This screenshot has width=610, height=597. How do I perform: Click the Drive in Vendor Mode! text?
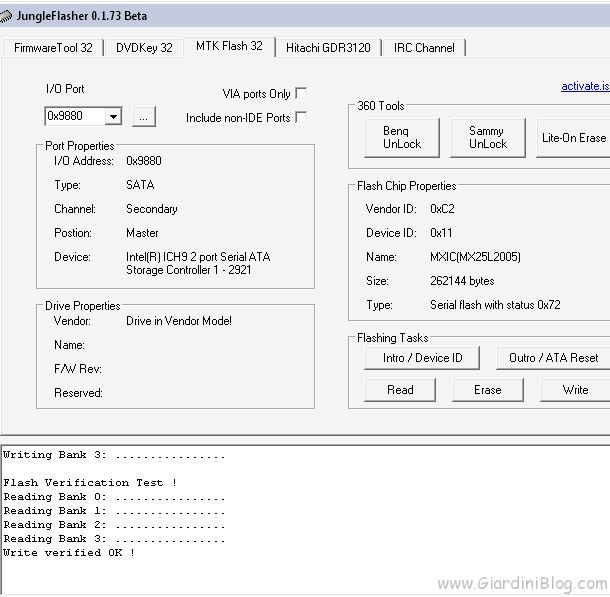[x=179, y=321]
